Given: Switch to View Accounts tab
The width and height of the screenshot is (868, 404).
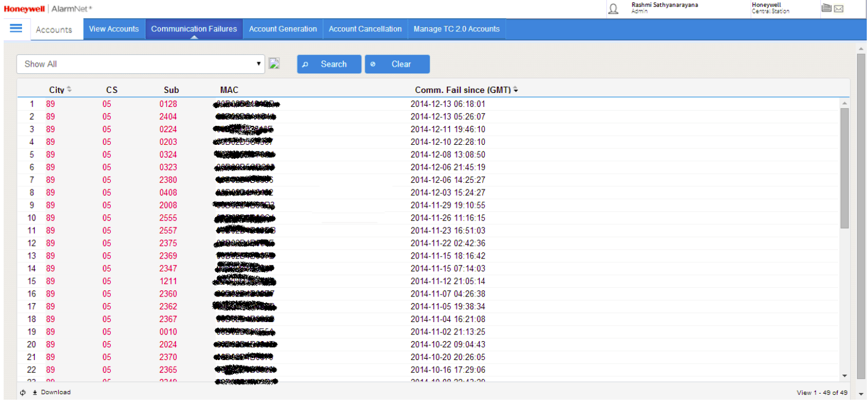Looking at the screenshot, I should 114,29.
